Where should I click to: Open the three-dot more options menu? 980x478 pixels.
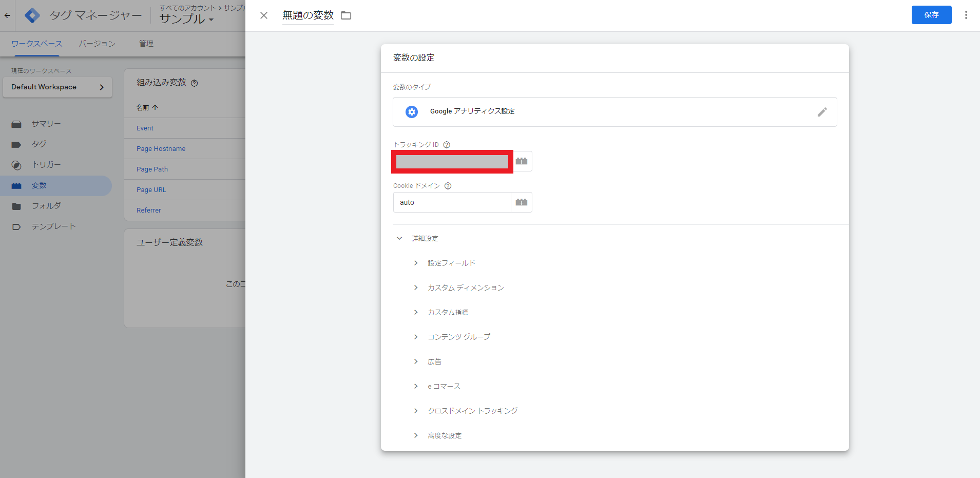(x=966, y=15)
